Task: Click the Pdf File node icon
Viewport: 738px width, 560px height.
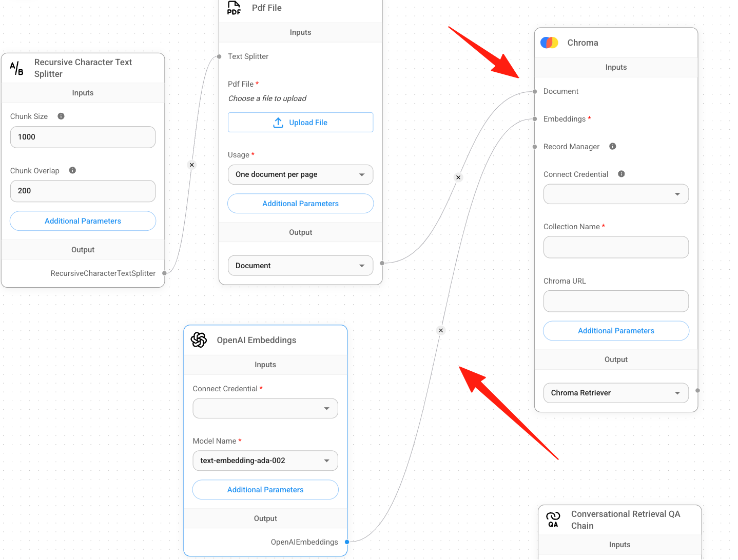Action: (x=234, y=8)
